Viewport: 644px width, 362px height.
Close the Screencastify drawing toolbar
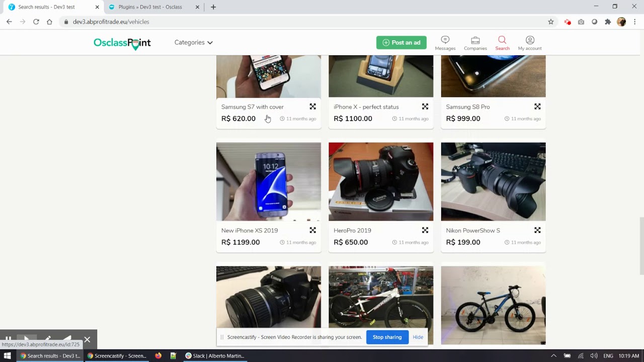click(87, 339)
